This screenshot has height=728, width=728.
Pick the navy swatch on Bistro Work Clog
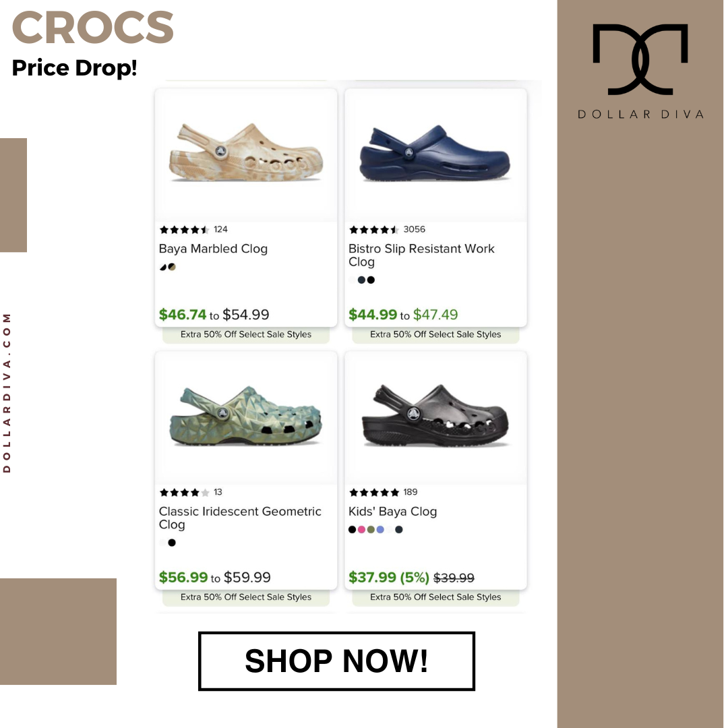pyautogui.click(x=362, y=280)
